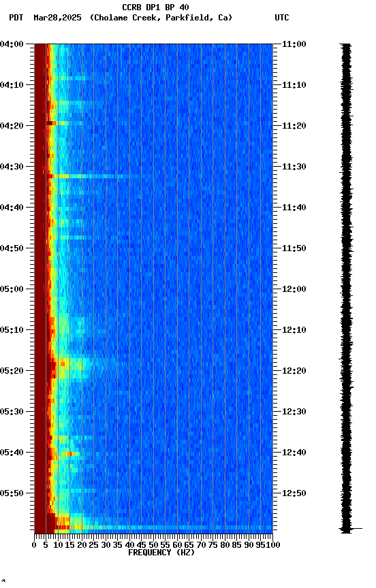This screenshot has width=376, height=588.
Task: Click the '05:40' PDT time label
Action: pos(12,453)
